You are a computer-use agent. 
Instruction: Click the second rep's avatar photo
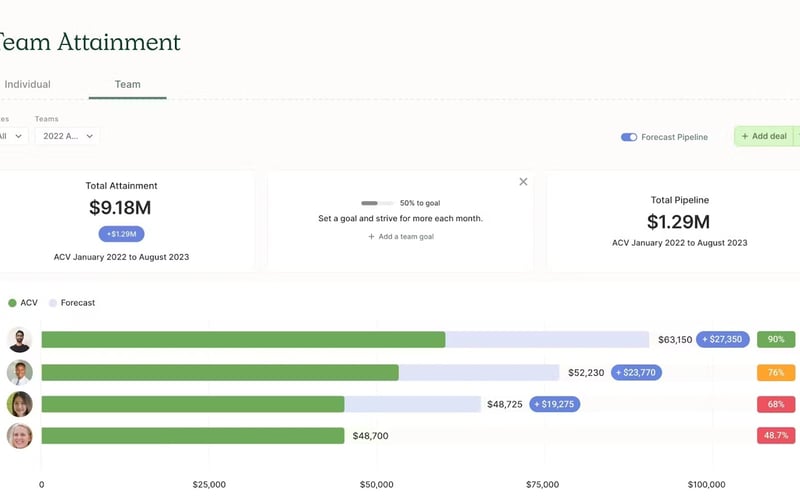click(20, 372)
